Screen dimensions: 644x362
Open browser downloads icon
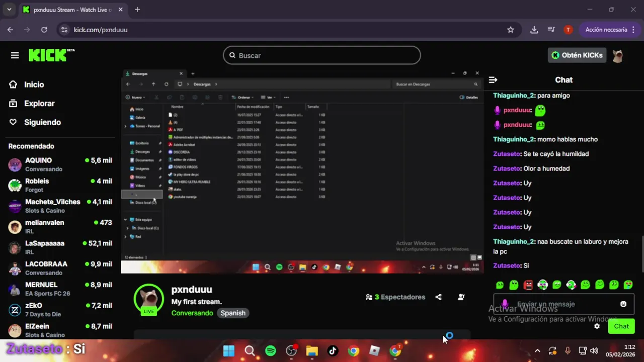tap(534, 30)
